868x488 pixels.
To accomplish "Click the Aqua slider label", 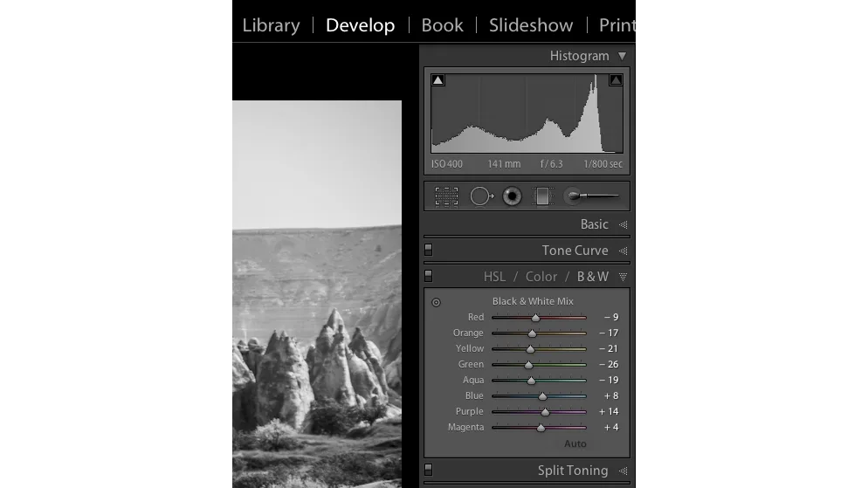I will tap(473, 380).
